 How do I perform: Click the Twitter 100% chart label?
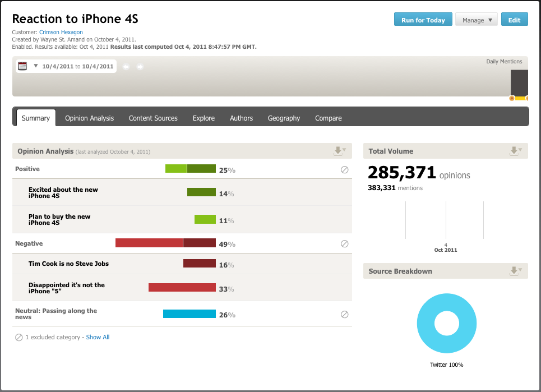446,365
